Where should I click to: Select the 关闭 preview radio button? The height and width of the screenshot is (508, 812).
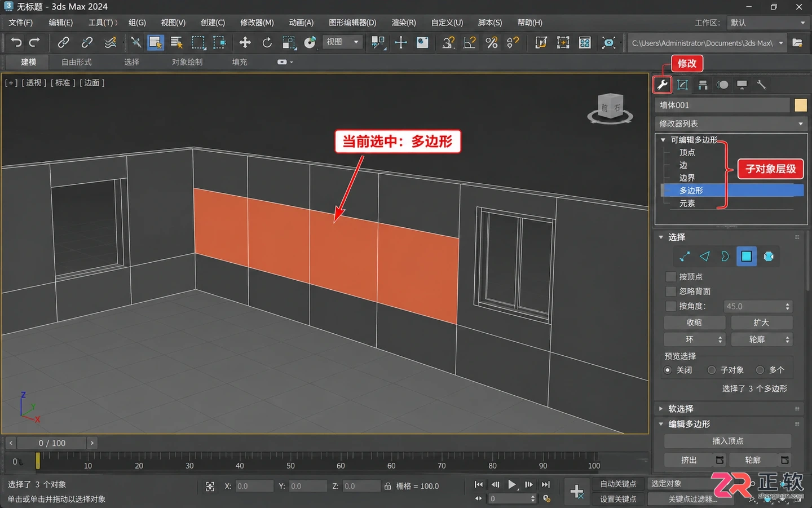point(668,370)
